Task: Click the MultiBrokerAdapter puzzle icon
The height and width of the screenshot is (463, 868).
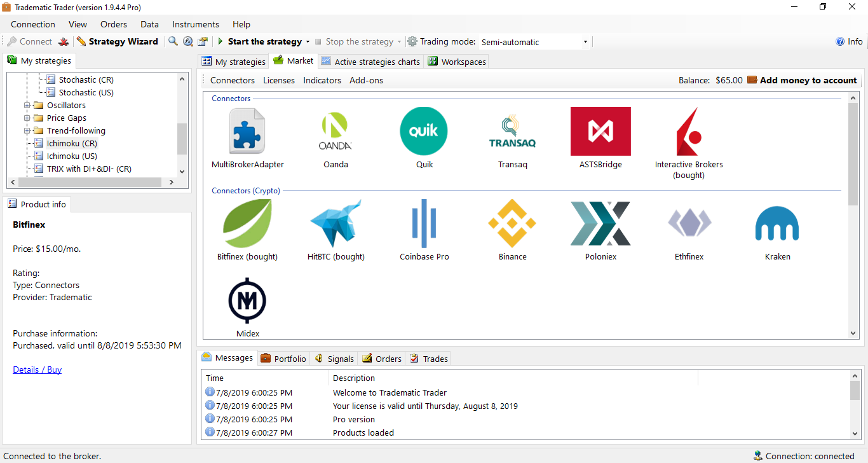Action: [247, 131]
